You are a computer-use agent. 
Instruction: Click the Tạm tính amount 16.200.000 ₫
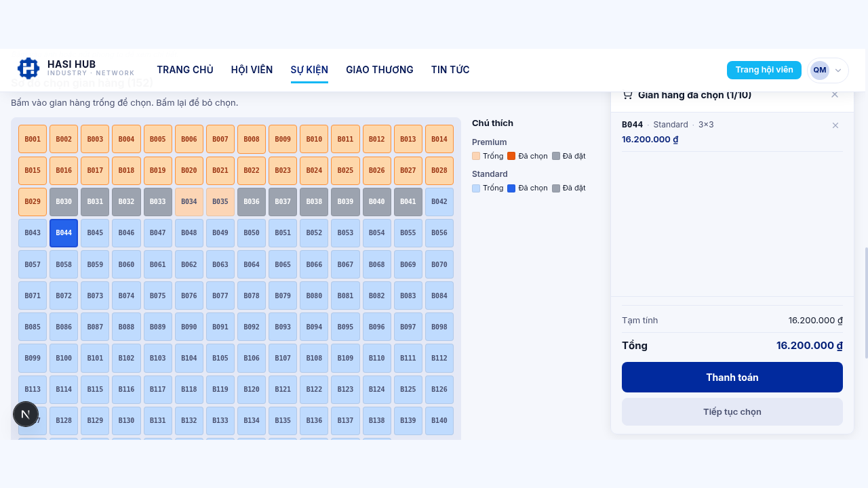click(816, 321)
